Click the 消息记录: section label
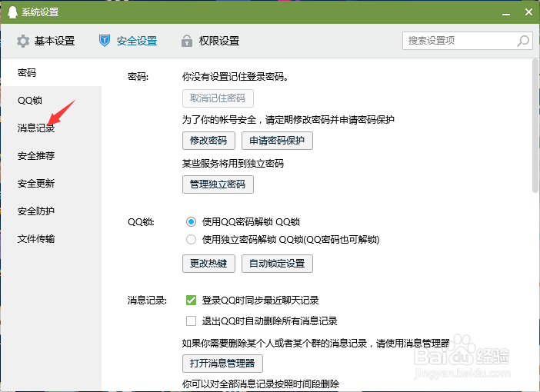Screen dimensions: 540x392 coord(148,301)
